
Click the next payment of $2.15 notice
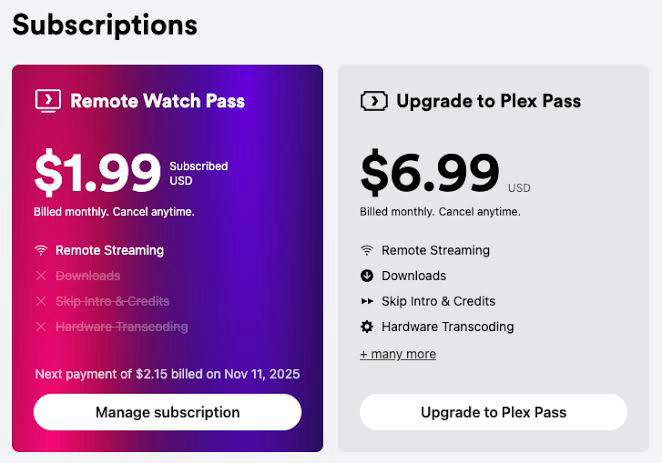(x=167, y=374)
